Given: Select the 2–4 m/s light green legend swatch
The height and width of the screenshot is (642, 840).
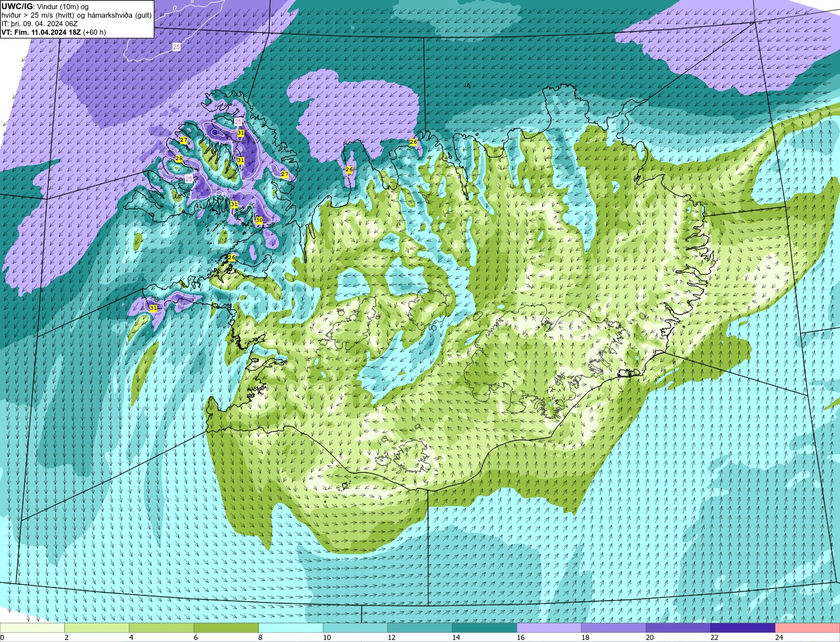Looking at the screenshot, I should pyautogui.click(x=97, y=628).
